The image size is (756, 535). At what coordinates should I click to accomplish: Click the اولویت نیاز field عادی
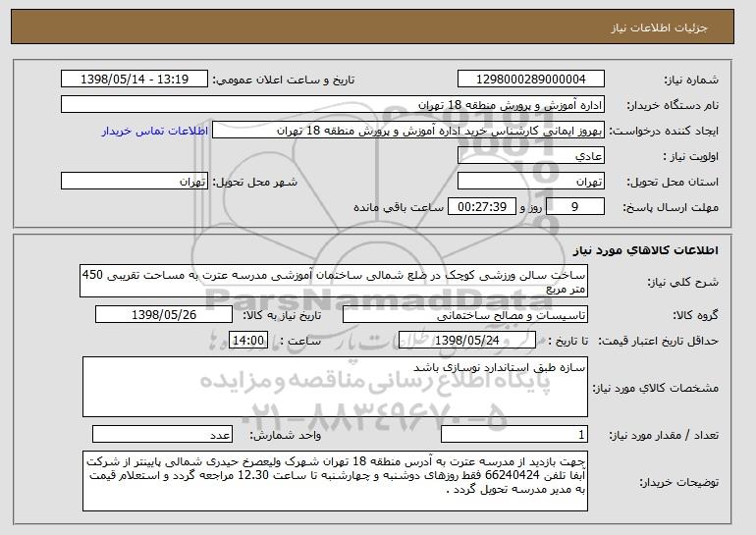531,156
